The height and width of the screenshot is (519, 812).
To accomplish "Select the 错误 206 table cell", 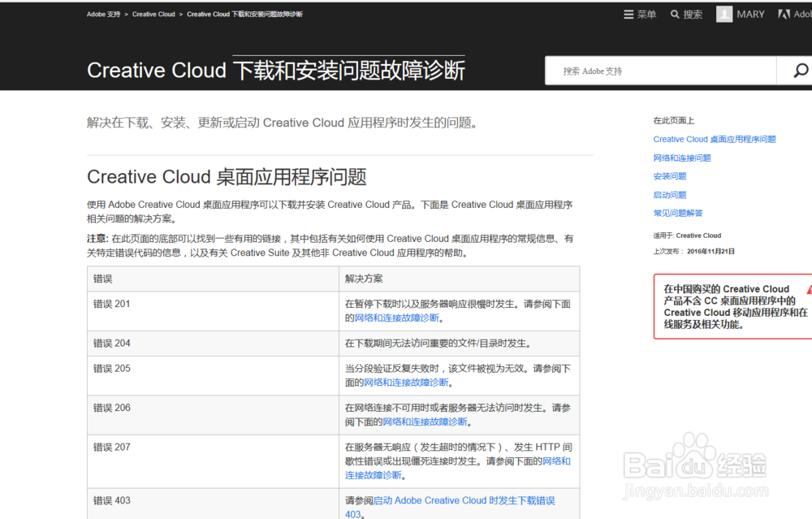I will pyautogui.click(x=213, y=415).
